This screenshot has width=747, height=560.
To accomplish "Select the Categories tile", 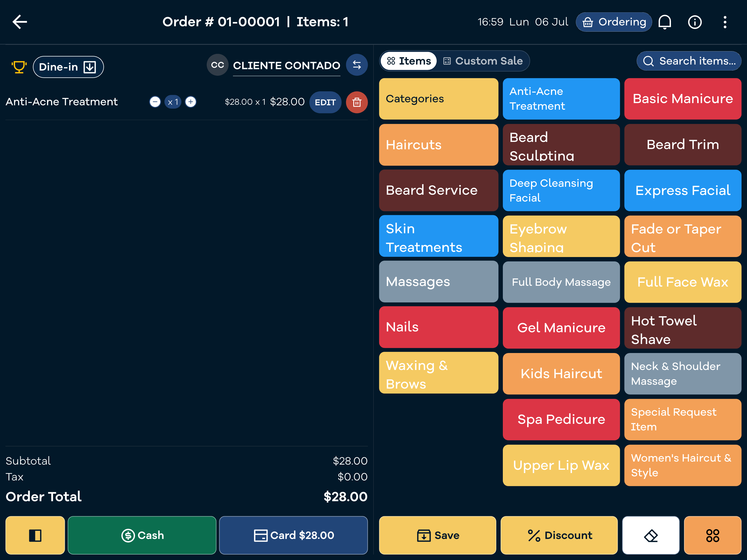I will (x=438, y=99).
